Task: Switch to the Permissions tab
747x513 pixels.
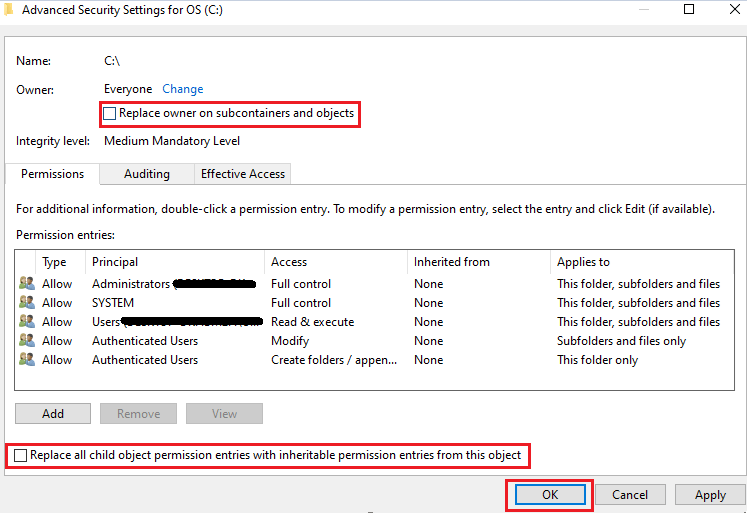Action: 52,174
